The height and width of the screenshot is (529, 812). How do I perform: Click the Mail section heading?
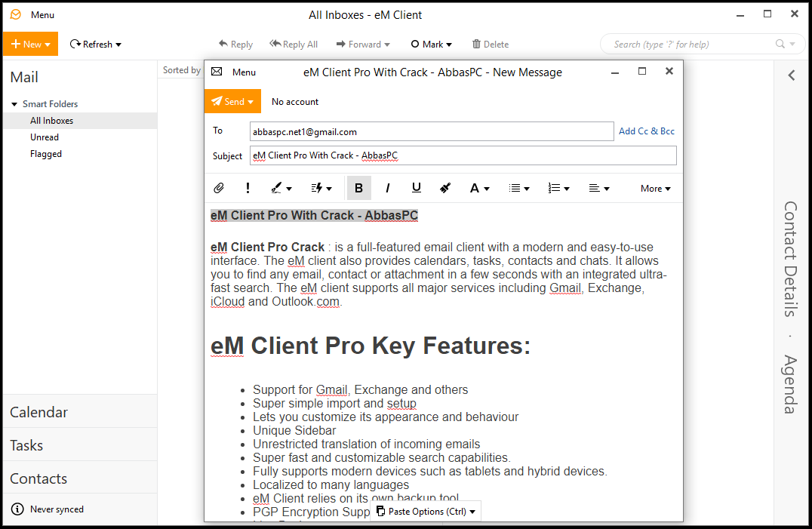tap(24, 77)
